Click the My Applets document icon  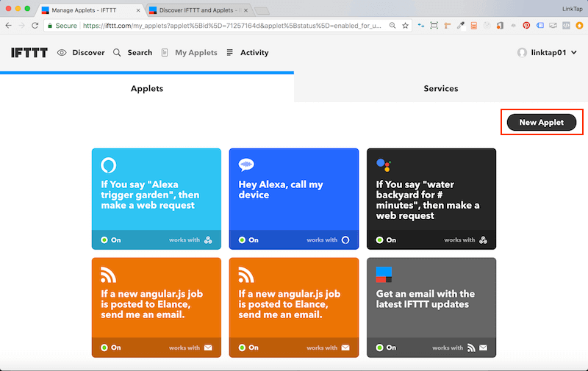coord(165,52)
